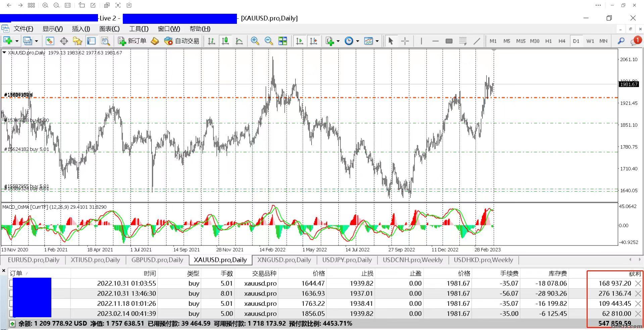
Task: Switch timeframe to M1
Action: click(x=493, y=41)
